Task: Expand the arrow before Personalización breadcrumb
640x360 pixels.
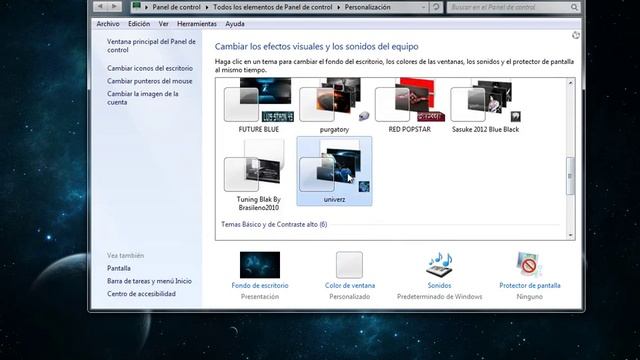Action: 339,7
